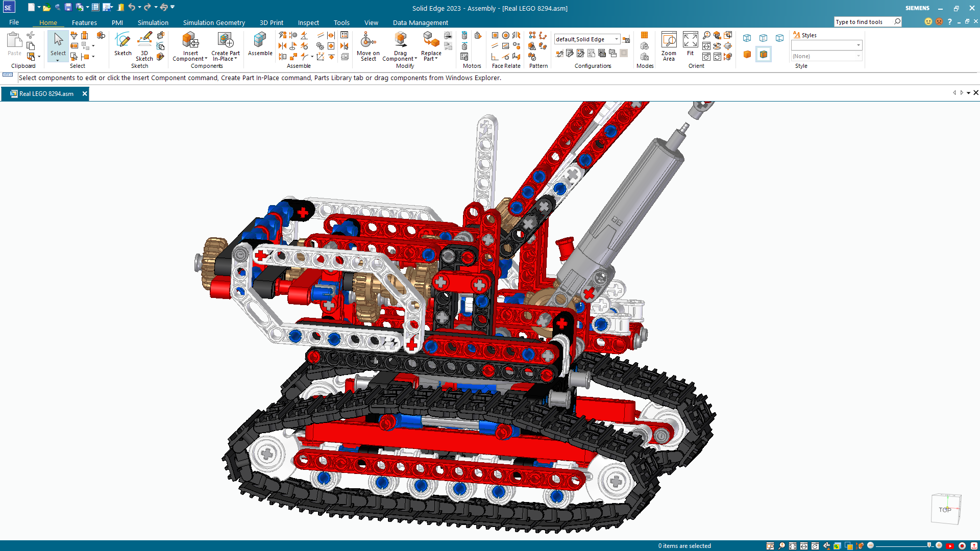Screen dimensions: 980x551
Task: Click the status bar zoom out minus button
Action: [x=871, y=545]
